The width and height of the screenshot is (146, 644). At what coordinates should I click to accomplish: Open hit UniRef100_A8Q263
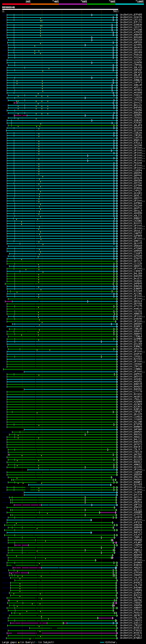(x=131, y=567)
